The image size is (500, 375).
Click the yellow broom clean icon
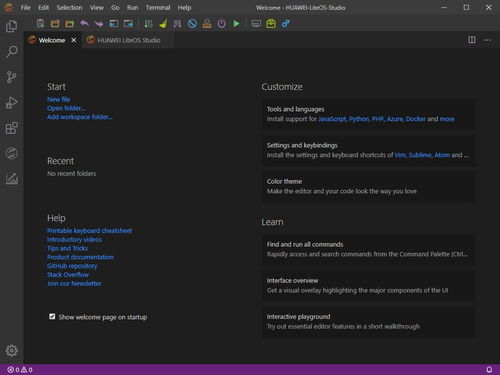[163, 24]
